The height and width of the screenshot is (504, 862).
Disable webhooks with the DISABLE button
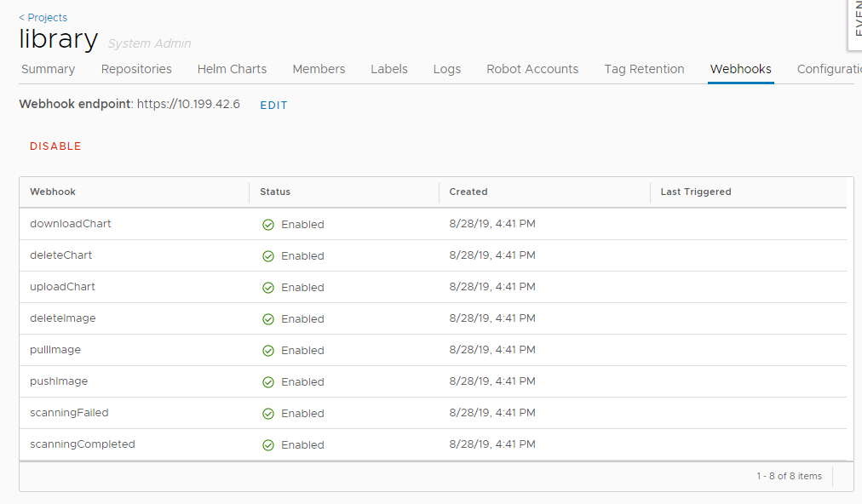pyautogui.click(x=55, y=146)
